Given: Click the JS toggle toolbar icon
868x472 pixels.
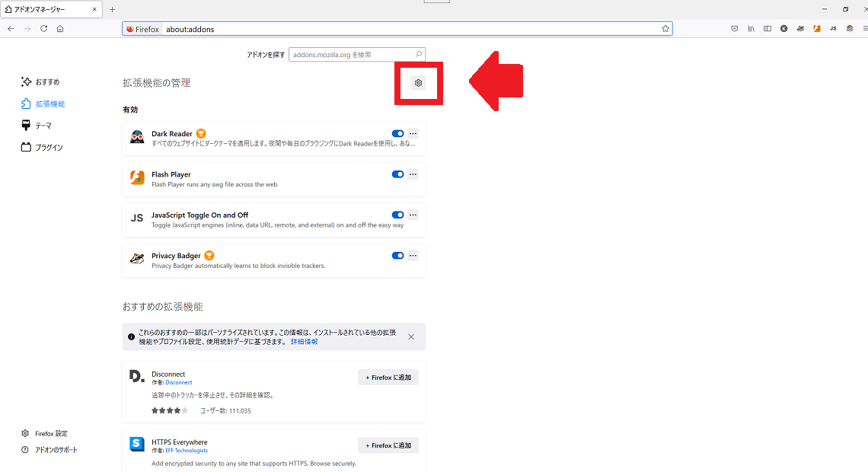Looking at the screenshot, I should (833, 28).
